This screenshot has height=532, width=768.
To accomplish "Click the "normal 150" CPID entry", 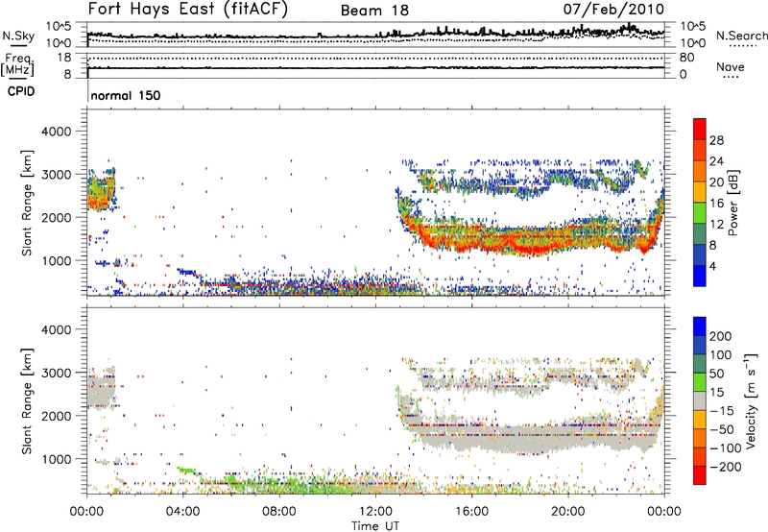I will [x=126, y=95].
